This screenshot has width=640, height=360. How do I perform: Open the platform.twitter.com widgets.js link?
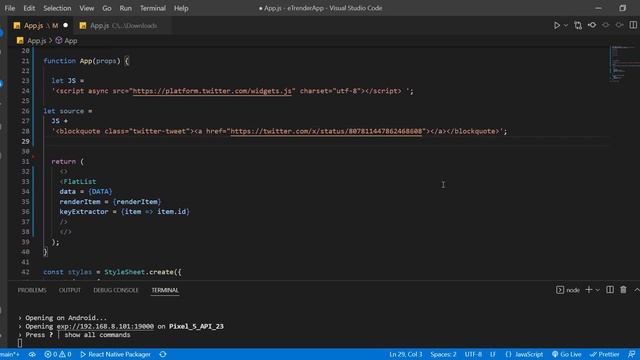[x=212, y=91]
